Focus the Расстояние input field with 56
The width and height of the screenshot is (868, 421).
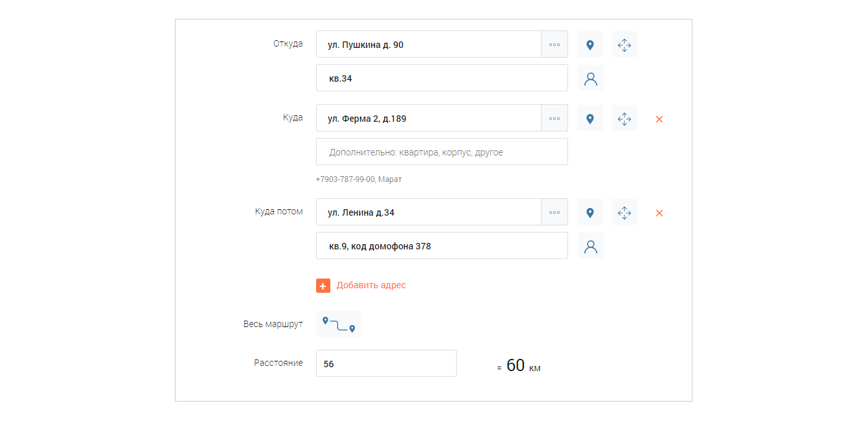point(386,364)
